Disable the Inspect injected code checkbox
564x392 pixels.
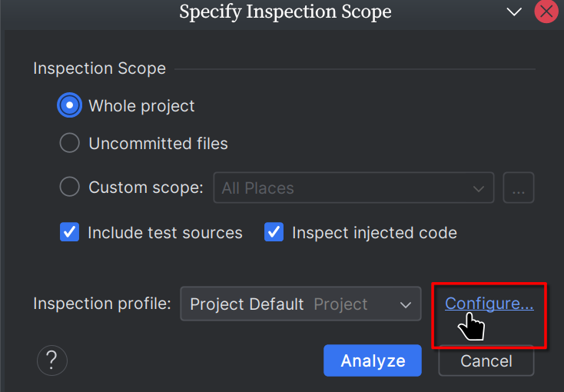pyautogui.click(x=274, y=232)
